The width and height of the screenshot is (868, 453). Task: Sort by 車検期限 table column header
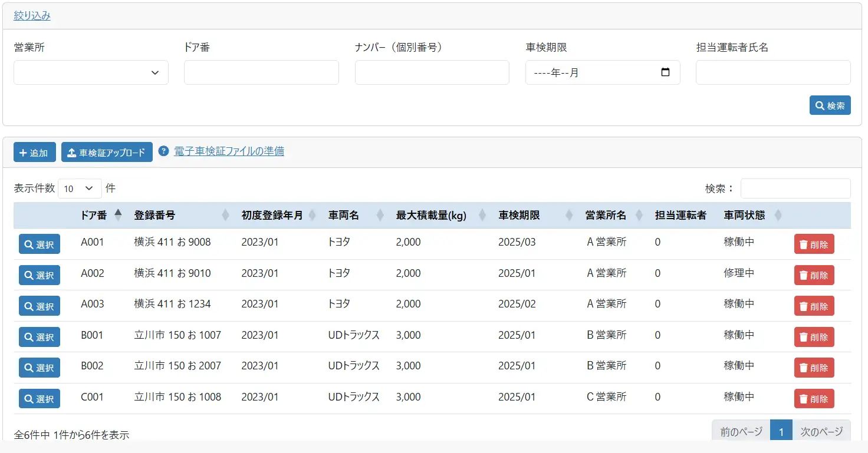click(x=536, y=216)
